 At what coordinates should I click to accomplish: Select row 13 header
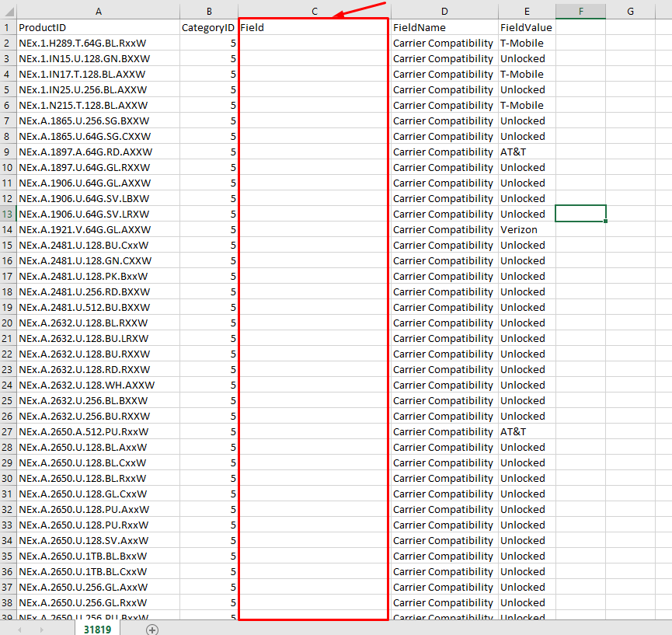(x=8, y=214)
